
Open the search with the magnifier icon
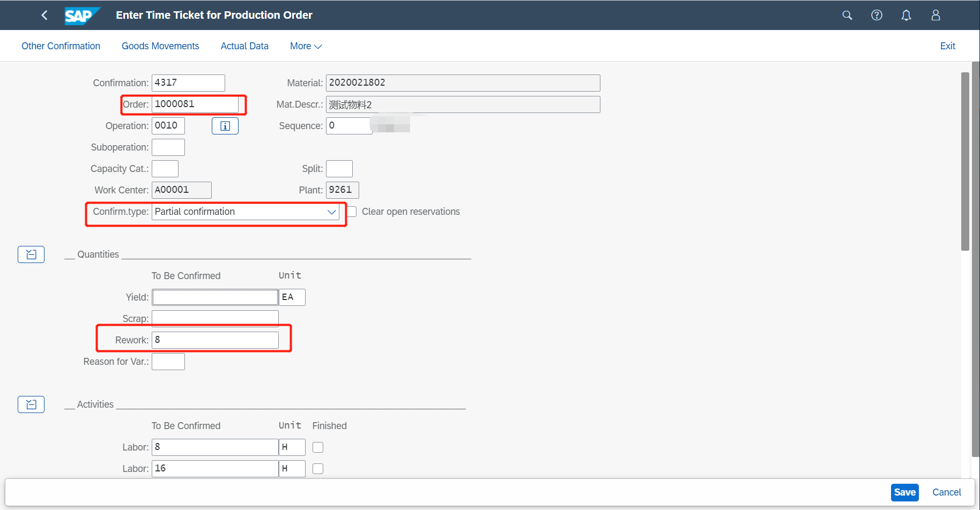[847, 15]
